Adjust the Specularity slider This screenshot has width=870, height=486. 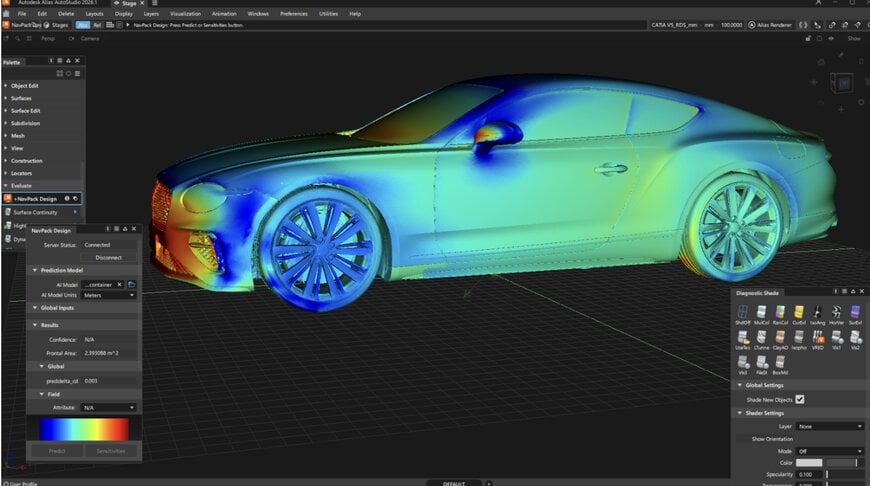(845, 474)
